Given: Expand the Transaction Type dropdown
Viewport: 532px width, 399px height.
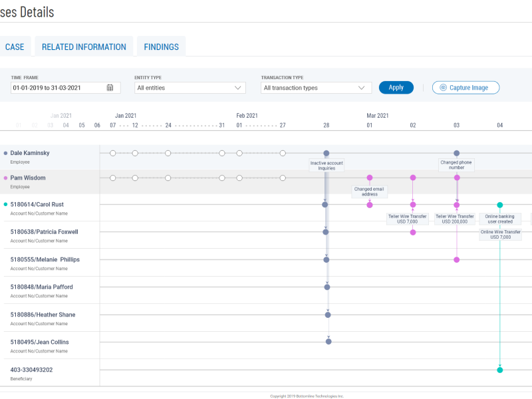Looking at the screenshot, I should point(316,87).
